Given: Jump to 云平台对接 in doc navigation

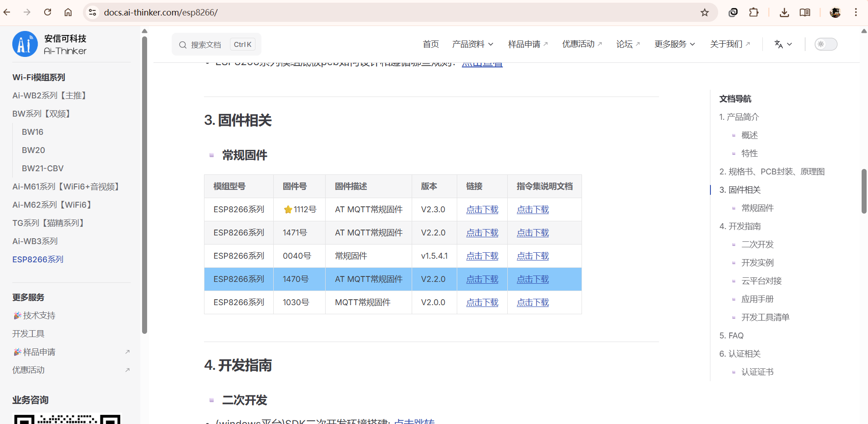Looking at the screenshot, I should [x=761, y=281].
